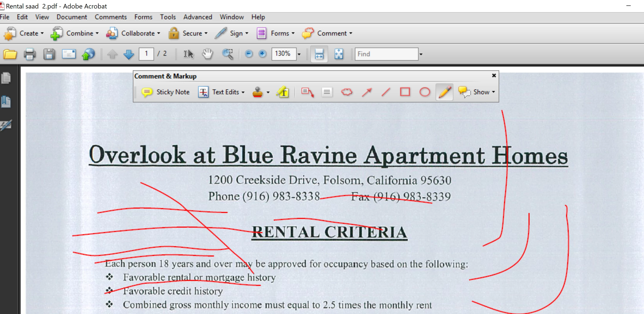Select the Rectangle markup tool
Viewport: 644px width, 314px height.
point(405,92)
